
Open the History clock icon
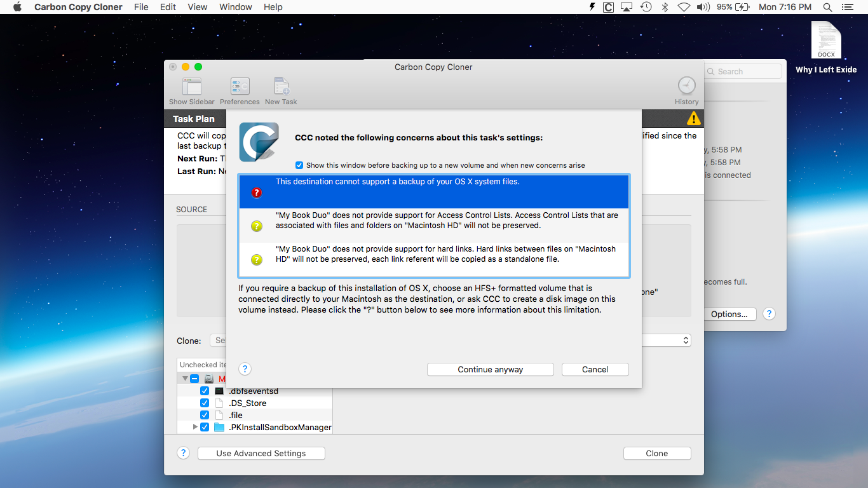click(x=686, y=86)
